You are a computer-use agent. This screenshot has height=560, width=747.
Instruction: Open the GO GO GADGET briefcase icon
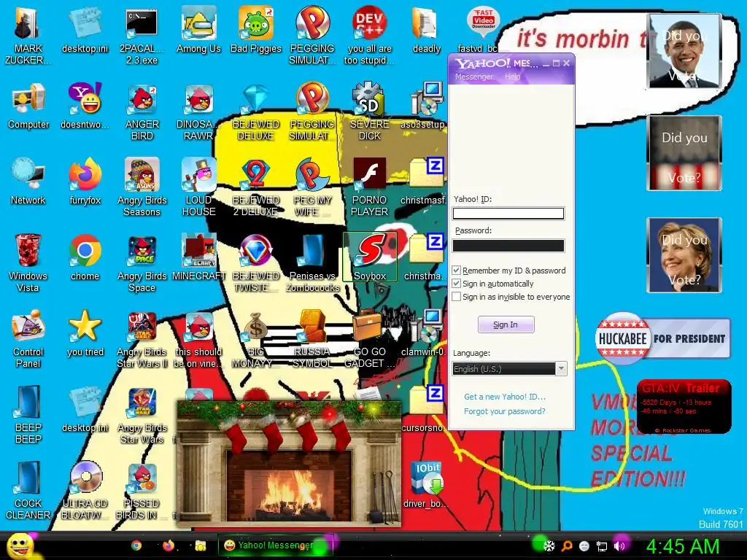coord(370,339)
